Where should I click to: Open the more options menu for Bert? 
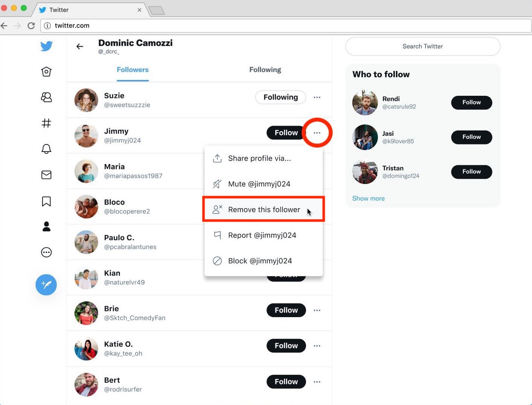pyautogui.click(x=317, y=382)
